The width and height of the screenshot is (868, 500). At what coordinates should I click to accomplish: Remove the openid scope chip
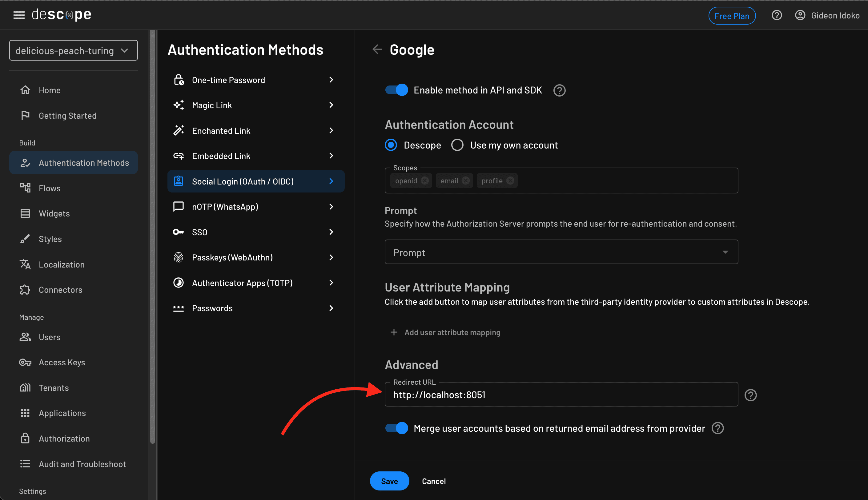click(x=425, y=181)
